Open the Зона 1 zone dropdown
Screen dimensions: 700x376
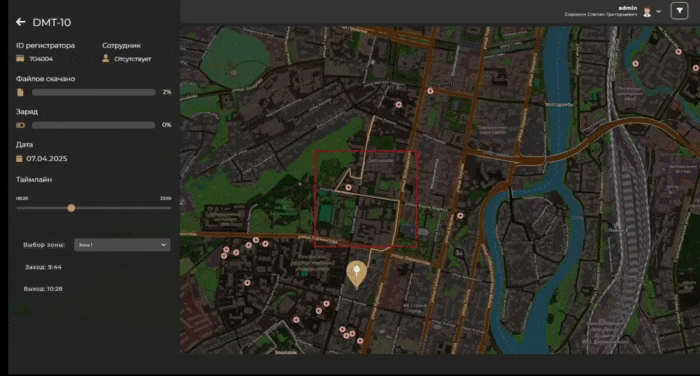[122, 245]
